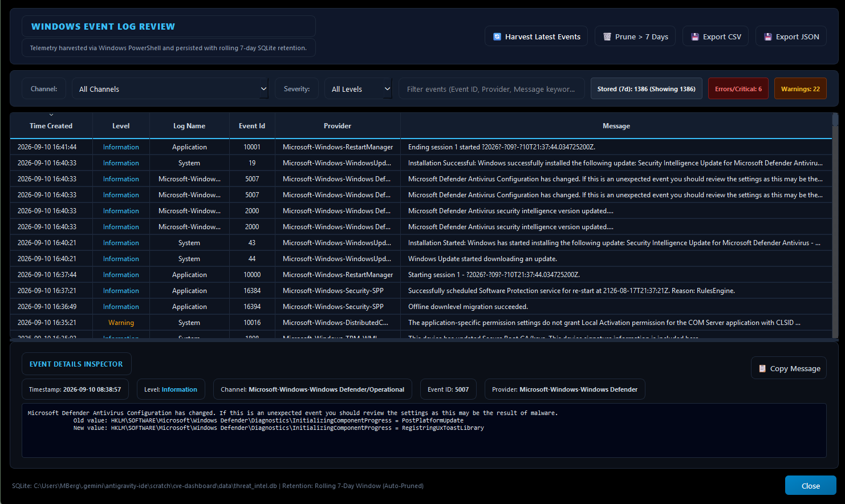The width and height of the screenshot is (845, 504).
Task: Click the Level: Information detail chip
Action: (171, 389)
